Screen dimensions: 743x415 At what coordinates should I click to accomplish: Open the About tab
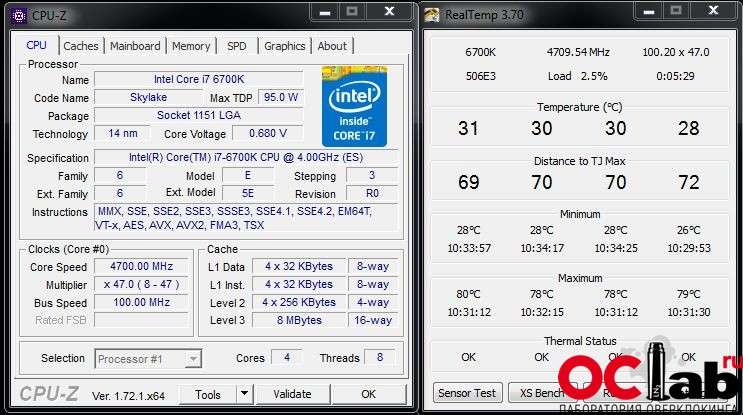(x=332, y=46)
